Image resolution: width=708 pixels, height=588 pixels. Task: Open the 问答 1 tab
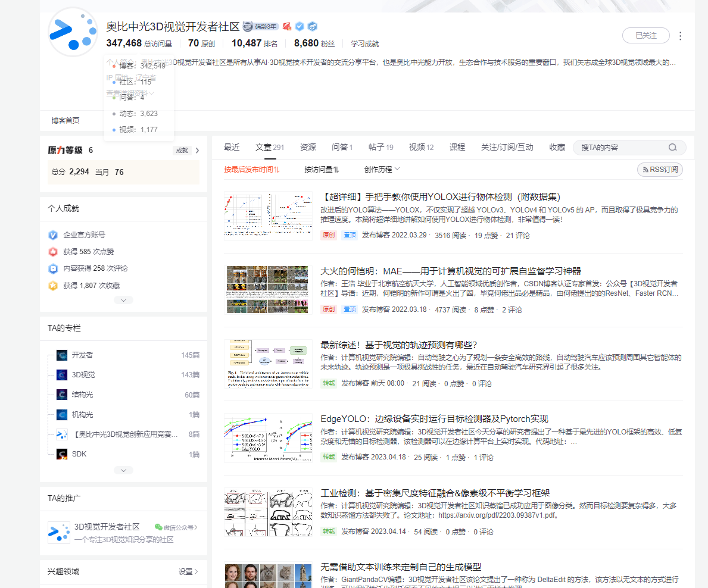[x=342, y=147]
